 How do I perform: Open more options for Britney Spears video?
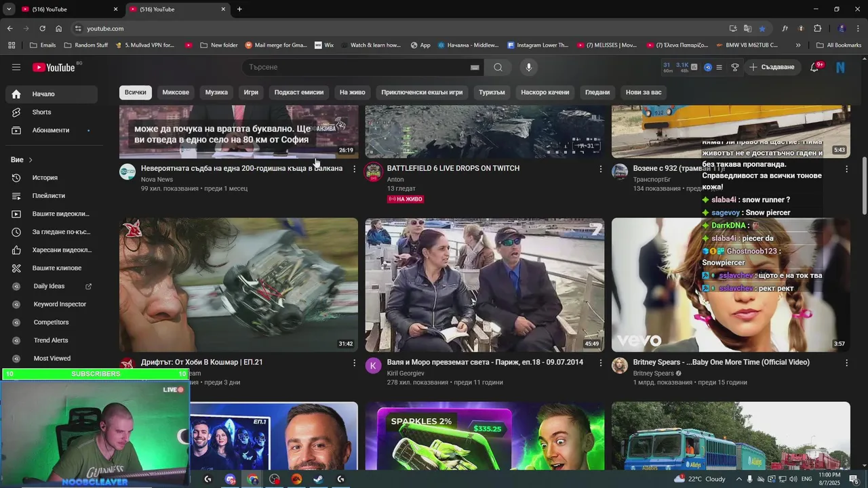click(x=846, y=363)
